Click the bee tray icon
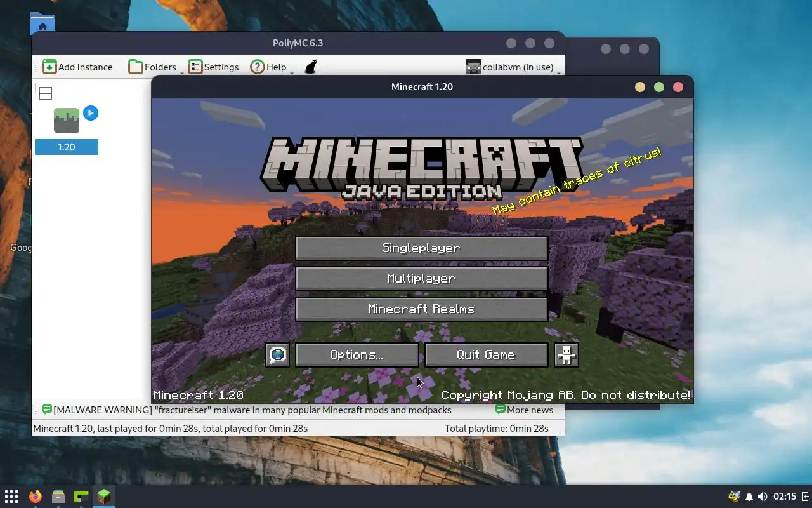 pyautogui.click(x=734, y=497)
